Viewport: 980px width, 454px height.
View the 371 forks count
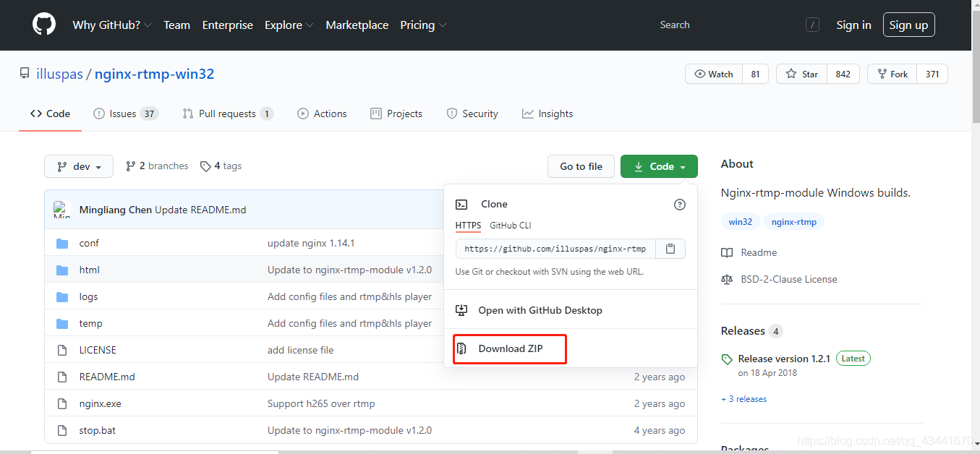932,74
